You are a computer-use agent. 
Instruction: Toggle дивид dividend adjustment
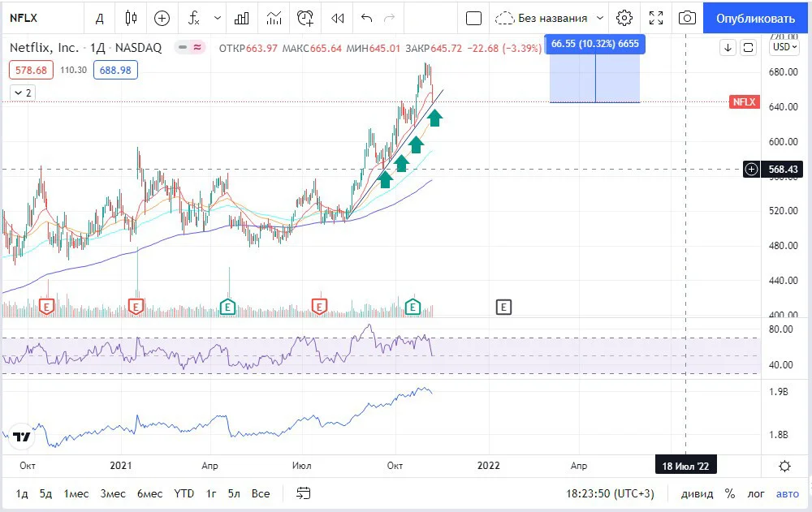click(697, 493)
